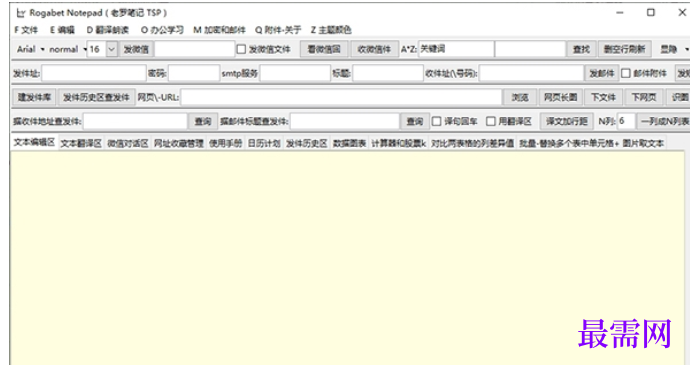Open the F 文件 menu

point(26,30)
